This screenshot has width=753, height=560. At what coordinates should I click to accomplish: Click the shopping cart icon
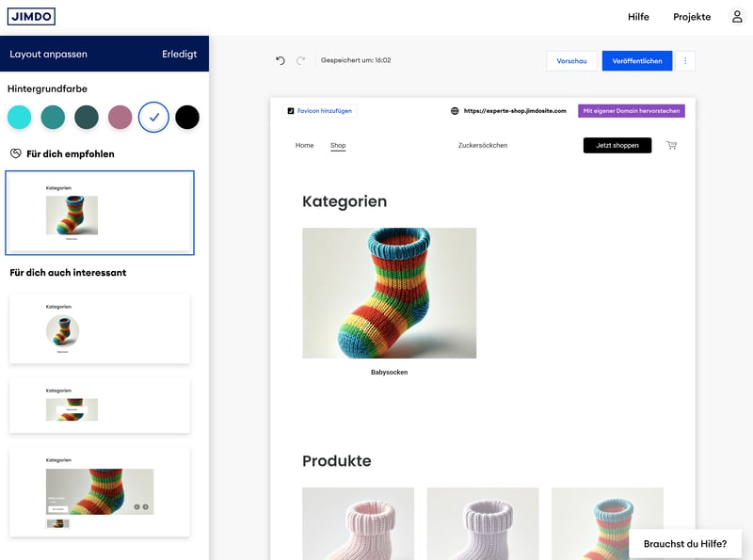coord(671,145)
